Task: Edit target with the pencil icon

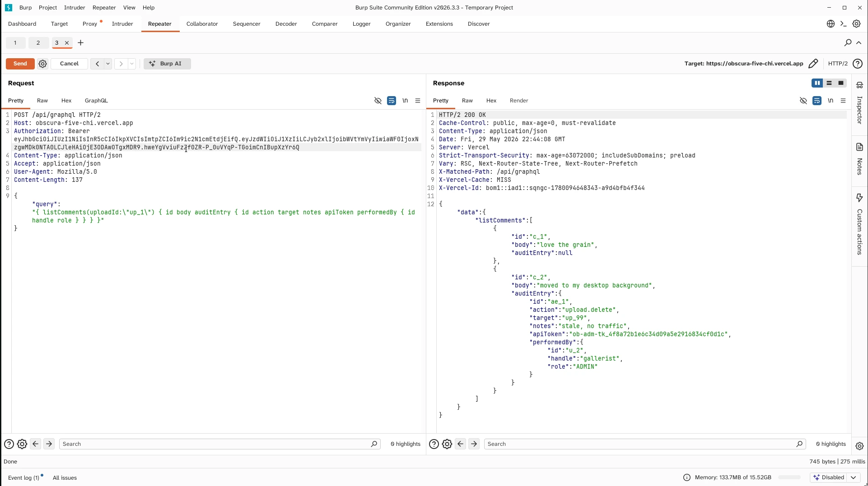Action: [813, 64]
